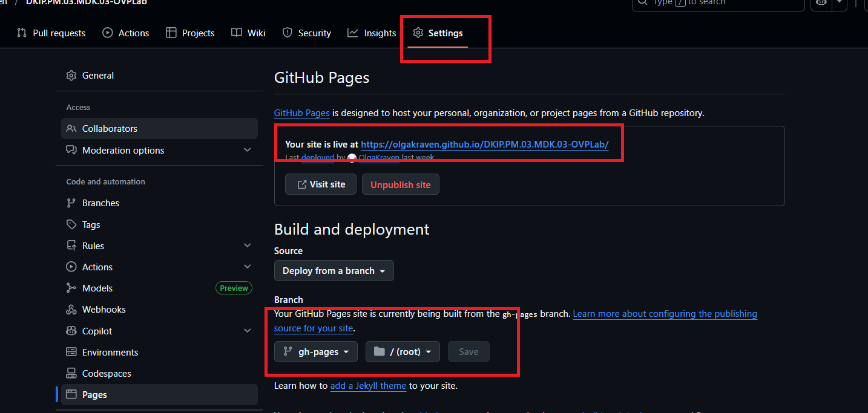Viewport: 868px width, 413px height.
Task: Click the comment icon beside Moderation options
Action: (71, 151)
